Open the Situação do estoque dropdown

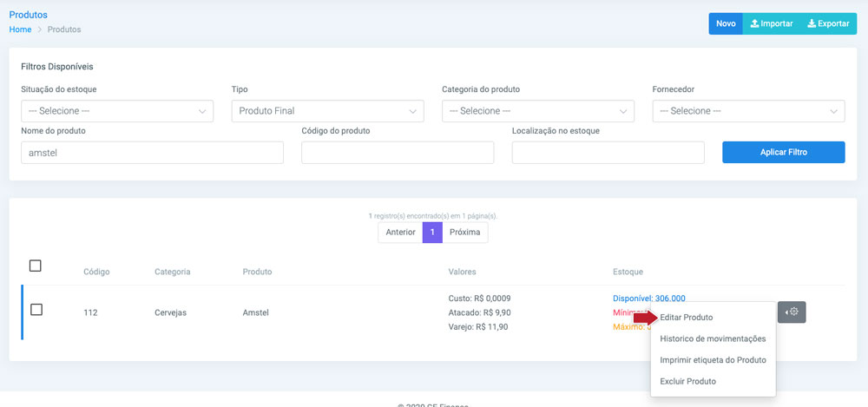pos(117,111)
